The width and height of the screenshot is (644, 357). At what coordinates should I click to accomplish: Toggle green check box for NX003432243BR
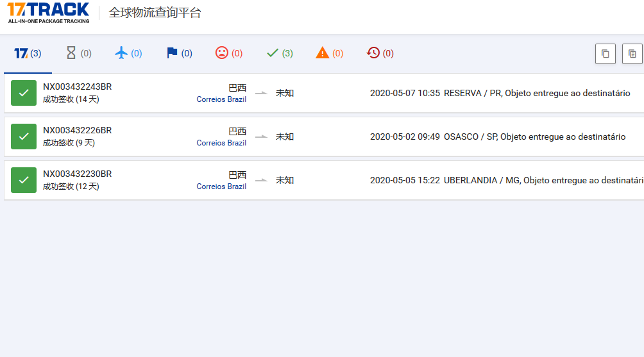click(24, 93)
